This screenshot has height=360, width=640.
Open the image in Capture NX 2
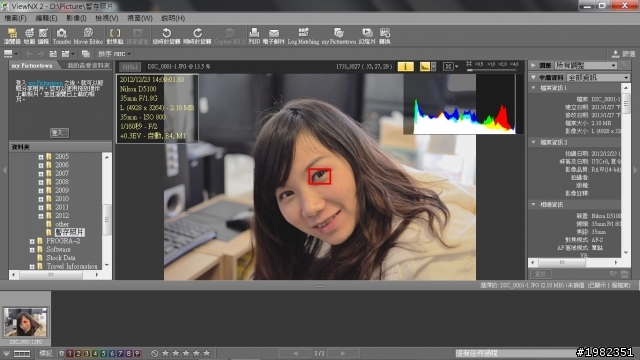tap(229, 36)
